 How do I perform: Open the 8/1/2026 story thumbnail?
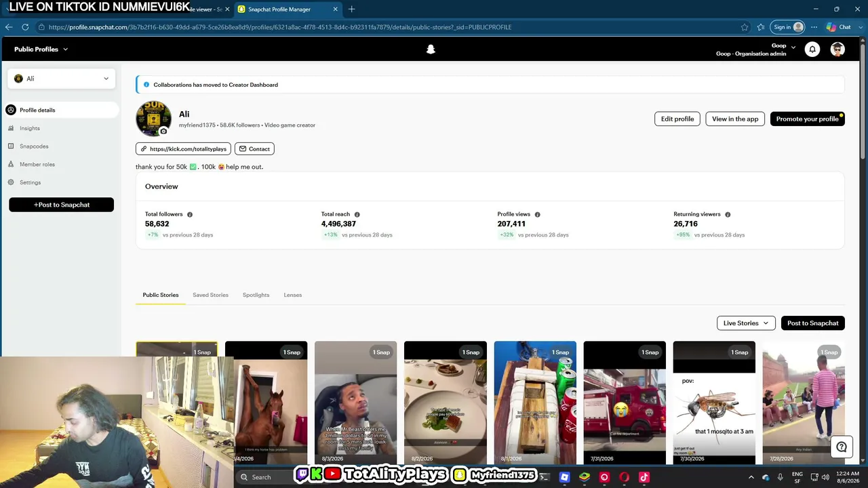click(535, 403)
